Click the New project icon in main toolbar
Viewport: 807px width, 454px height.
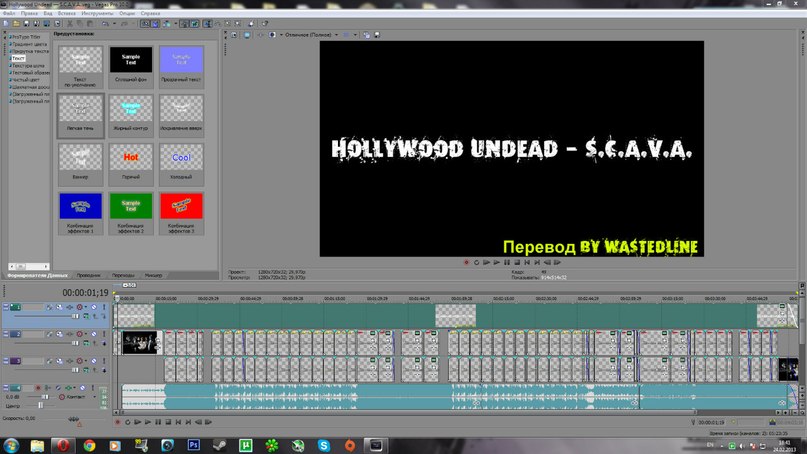coord(6,24)
